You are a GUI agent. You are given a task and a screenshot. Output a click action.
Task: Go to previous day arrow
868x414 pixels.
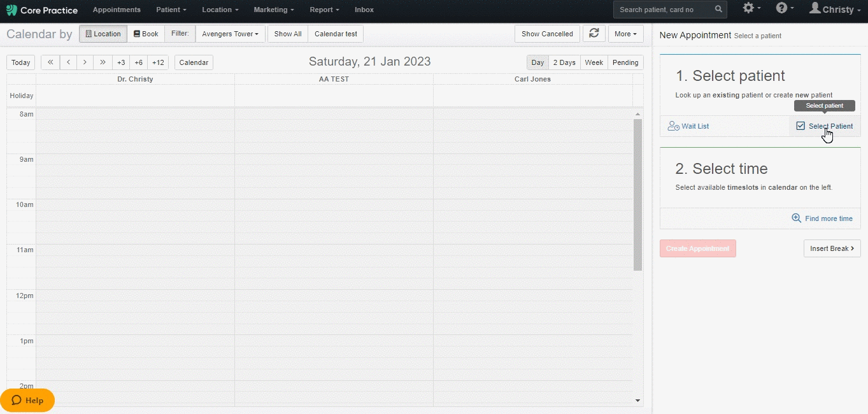[x=68, y=62]
